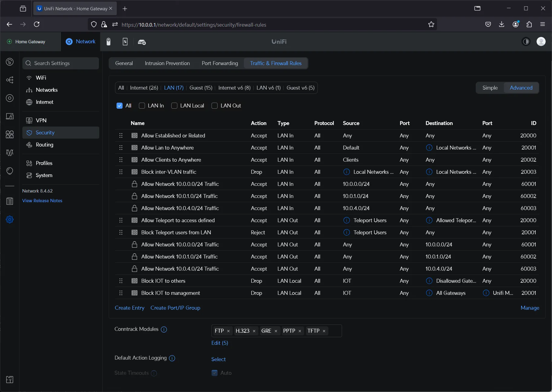This screenshot has height=392, width=552.
Task: Select Block IOT to management rule name
Action: coord(170,293)
